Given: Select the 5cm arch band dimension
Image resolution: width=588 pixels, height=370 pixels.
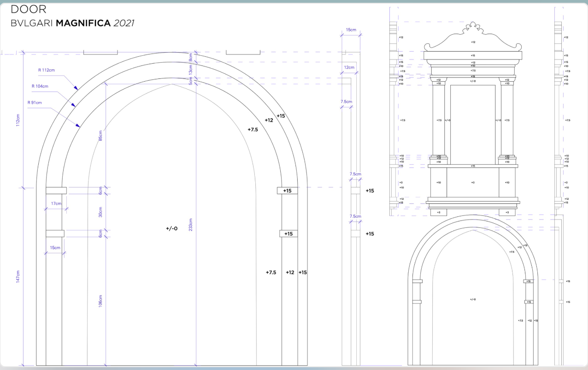Looking at the screenshot, I should 191,80.
